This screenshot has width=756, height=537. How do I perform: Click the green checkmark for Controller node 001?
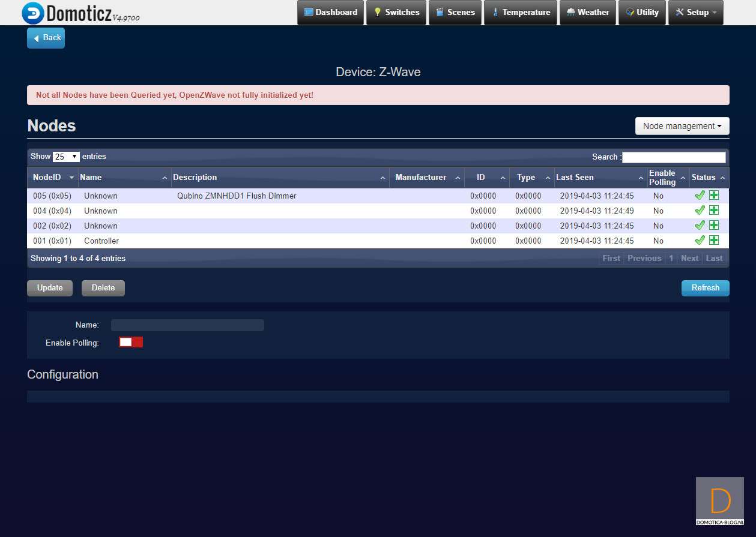tap(700, 240)
